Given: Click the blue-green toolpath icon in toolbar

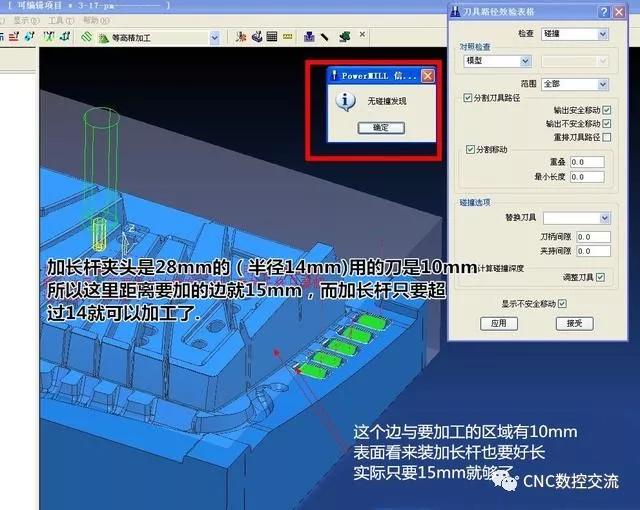Looking at the screenshot, I should click(x=30, y=37).
